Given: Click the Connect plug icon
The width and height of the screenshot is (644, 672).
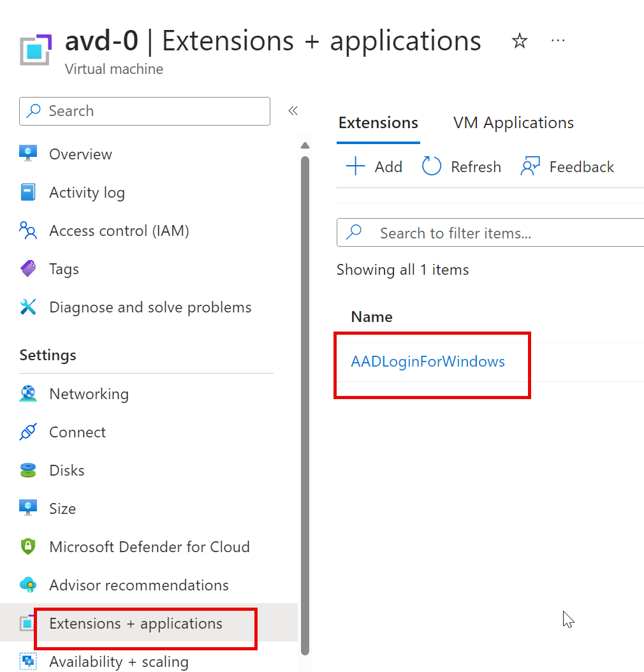Looking at the screenshot, I should (x=28, y=432).
